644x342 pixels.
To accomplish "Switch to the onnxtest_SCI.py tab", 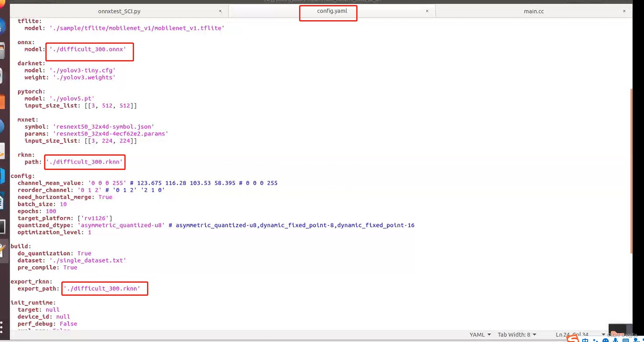I will pos(119,11).
